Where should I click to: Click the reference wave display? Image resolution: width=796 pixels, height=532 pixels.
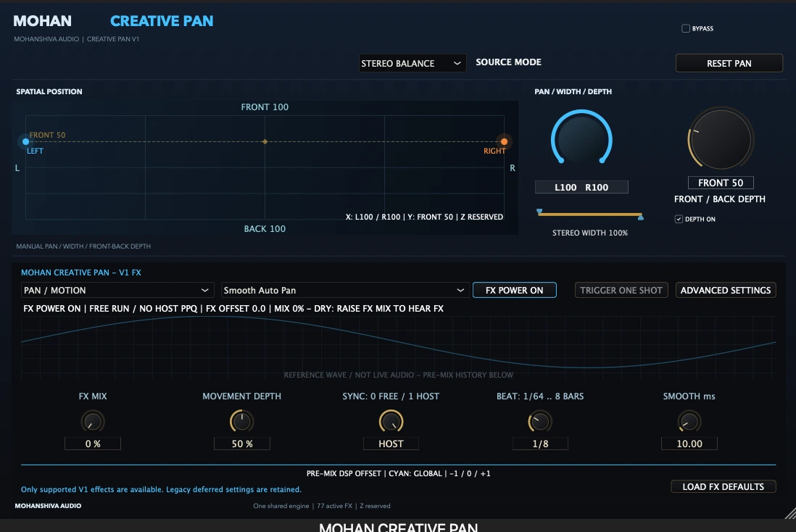pos(399,348)
